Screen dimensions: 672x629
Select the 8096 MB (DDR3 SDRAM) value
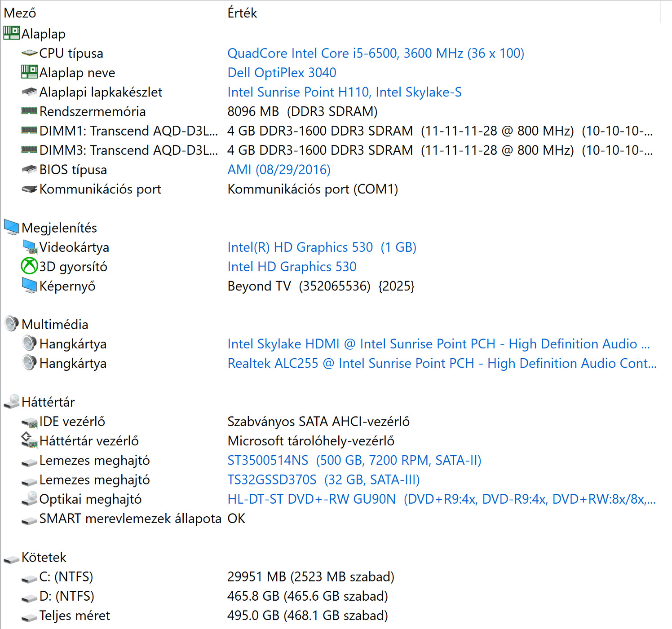[302, 111]
